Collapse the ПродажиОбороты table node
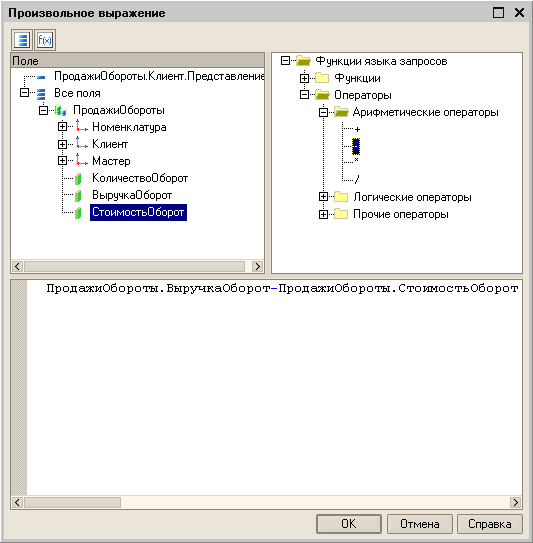This screenshot has width=533, height=543. tap(43, 110)
